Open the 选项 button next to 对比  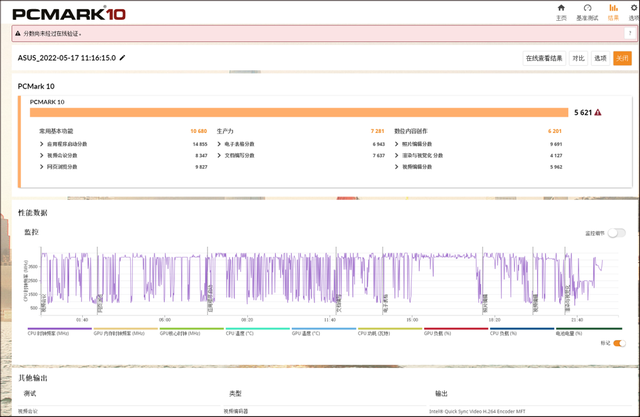click(601, 58)
